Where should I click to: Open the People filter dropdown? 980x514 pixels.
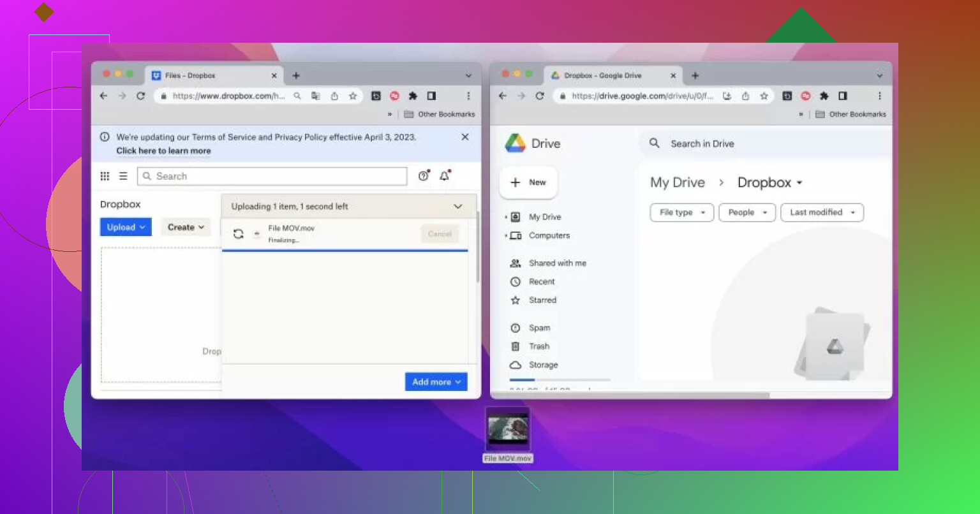pos(747,212)
